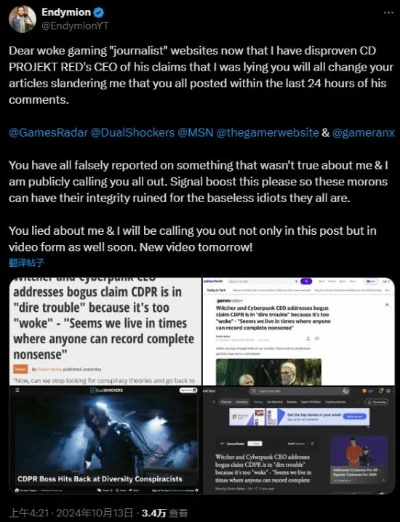Open the Yahoo article screenshot image

click(299, 331)
